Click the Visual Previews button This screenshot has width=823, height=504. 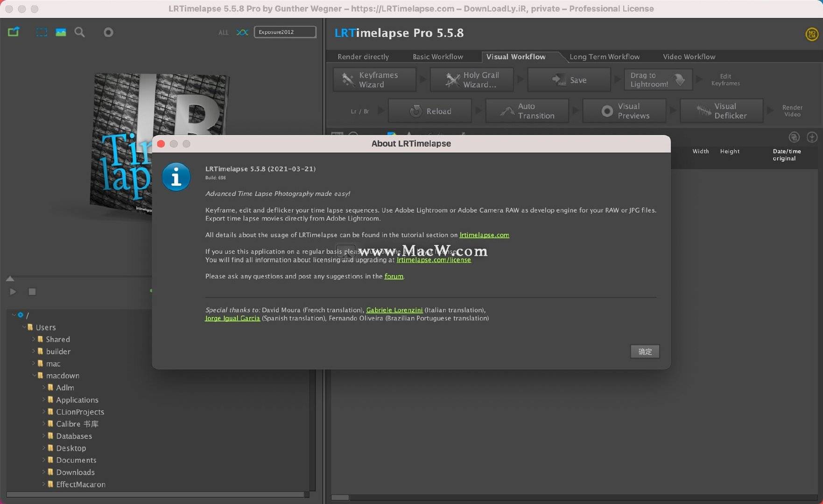tap(625, 111)
